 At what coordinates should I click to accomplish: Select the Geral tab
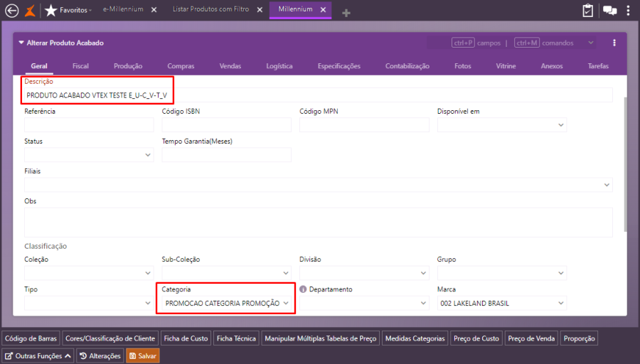pos(39,66)
